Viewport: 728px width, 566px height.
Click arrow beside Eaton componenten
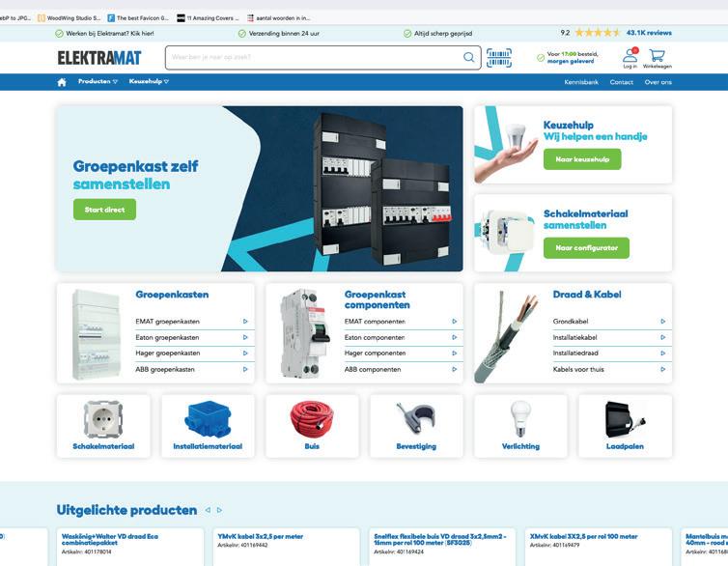pos(455,337)
